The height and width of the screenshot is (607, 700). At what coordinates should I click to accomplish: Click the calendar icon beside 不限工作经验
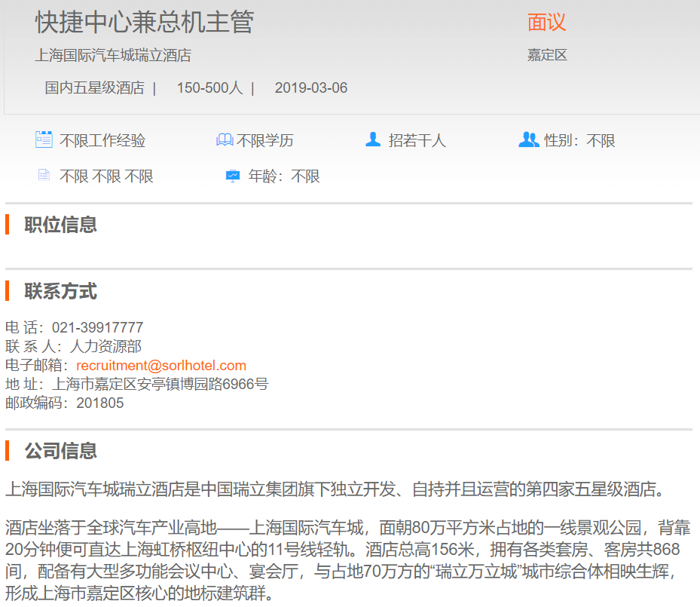click(x=44, y=139)
